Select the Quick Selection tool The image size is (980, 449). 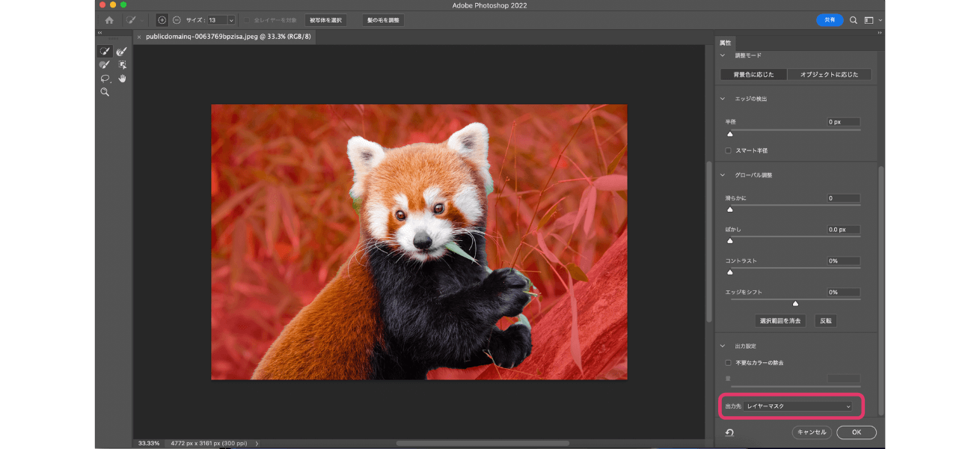[x=105, y=52]
